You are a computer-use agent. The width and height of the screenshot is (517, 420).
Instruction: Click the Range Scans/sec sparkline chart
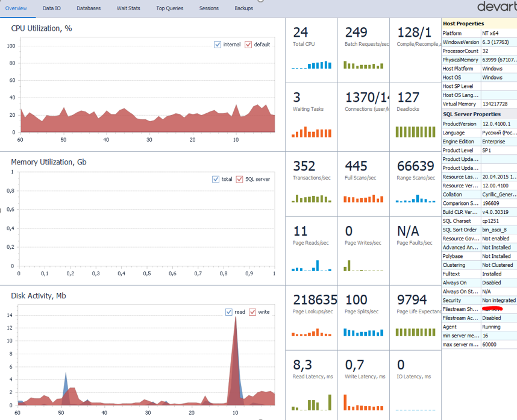coord(415,198)
